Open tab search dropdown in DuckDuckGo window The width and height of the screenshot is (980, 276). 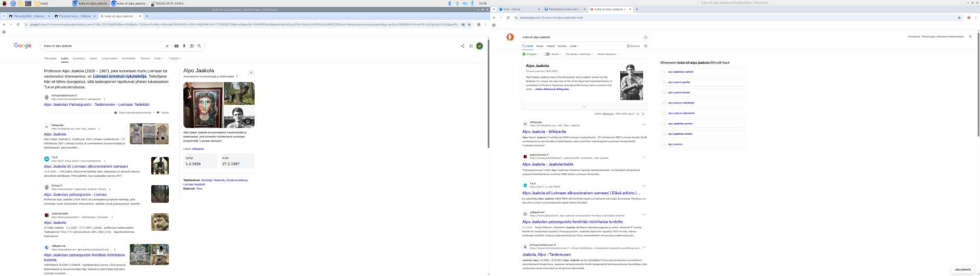pyautogui.click(x=494, y=9)
